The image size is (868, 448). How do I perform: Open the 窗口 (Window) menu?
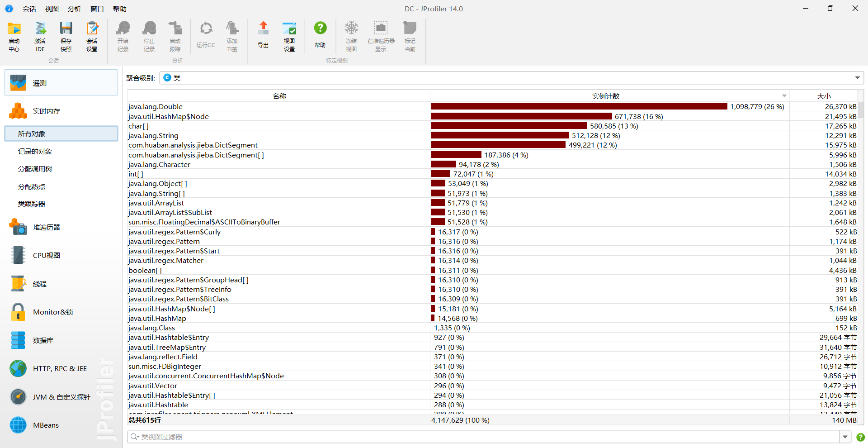(x=97, y=9)
